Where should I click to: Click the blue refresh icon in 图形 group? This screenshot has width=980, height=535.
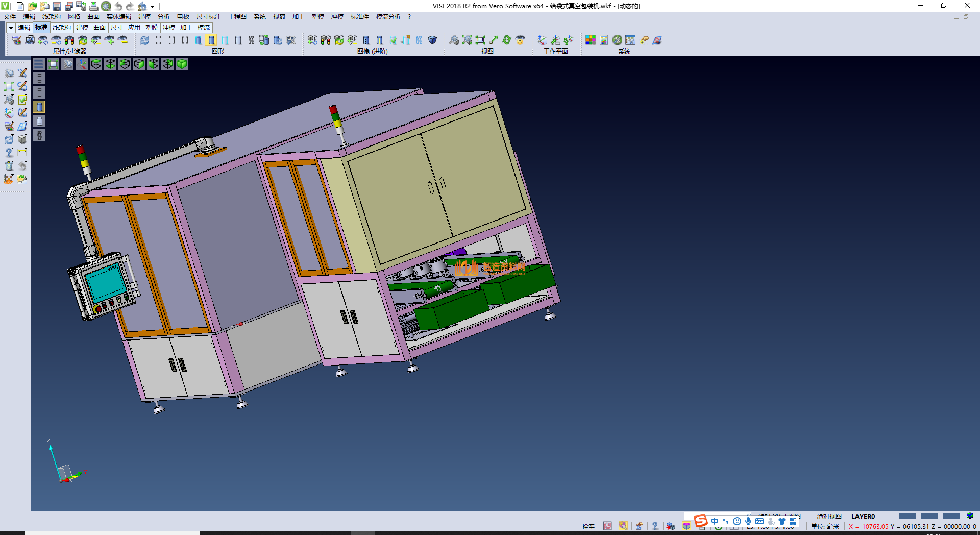pyautogui.click(x=145, y=40)
